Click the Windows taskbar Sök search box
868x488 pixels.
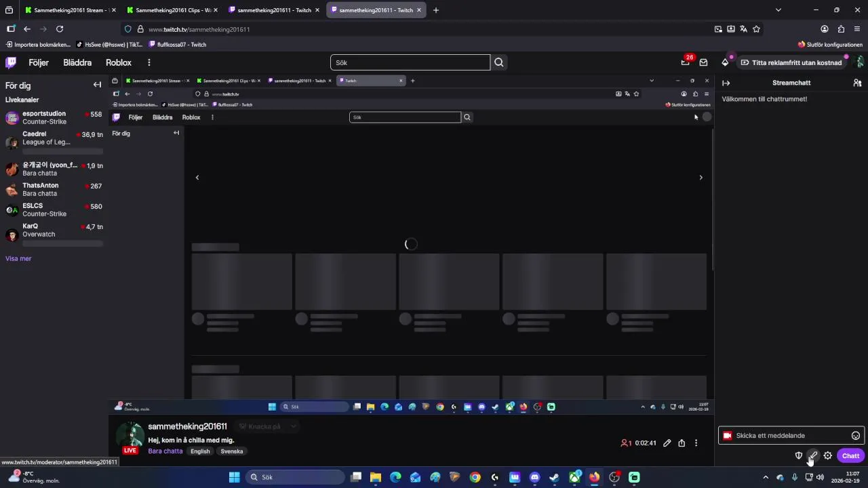pyautogui.click(x=296, y=477)
